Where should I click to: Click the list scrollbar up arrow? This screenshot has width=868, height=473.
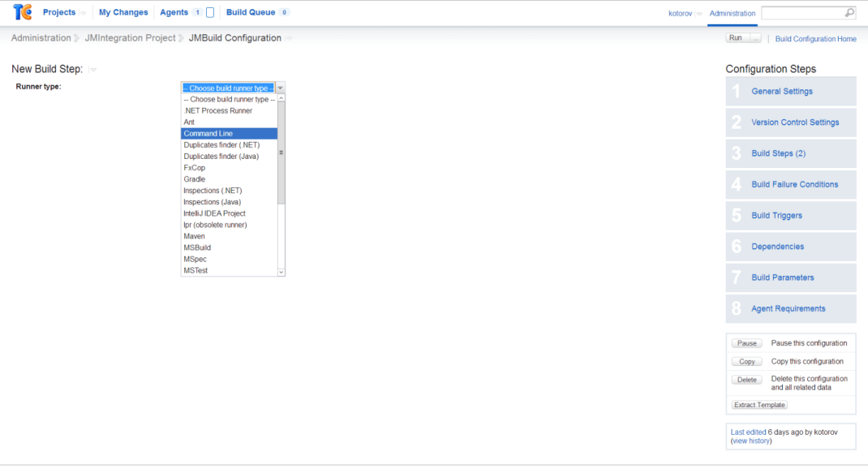click(281, 98)
